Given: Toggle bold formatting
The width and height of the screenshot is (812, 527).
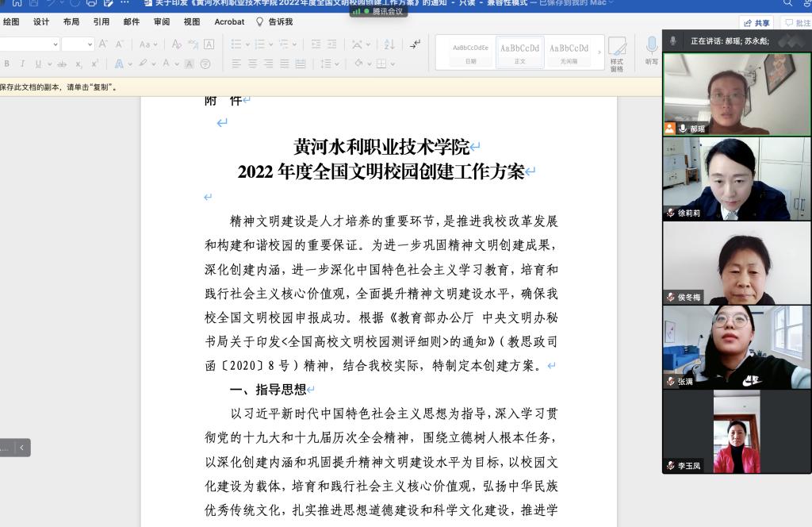Looking at the screenshot, I should pos(7,63).
